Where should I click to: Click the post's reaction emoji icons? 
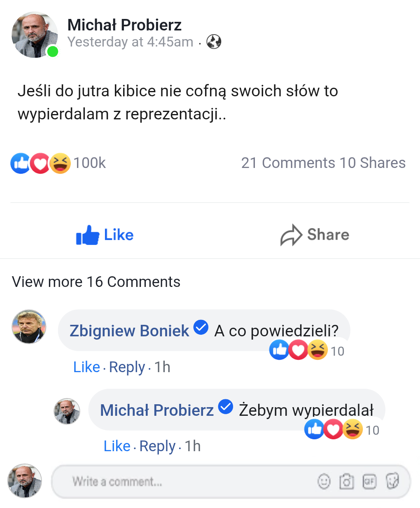point(40,163)
